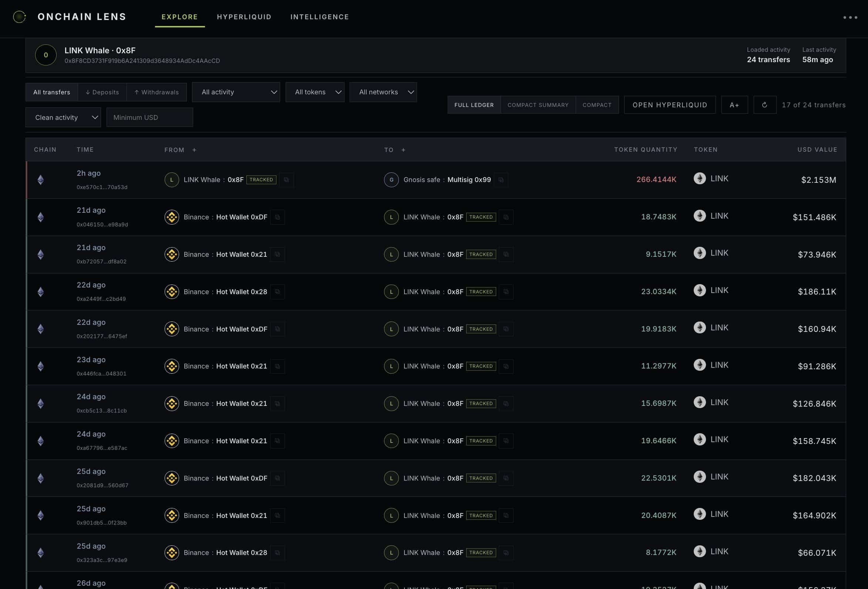Screen dimensions: 868x589
Task: Click the $151.486K USD value
Action: coord(814,218)
